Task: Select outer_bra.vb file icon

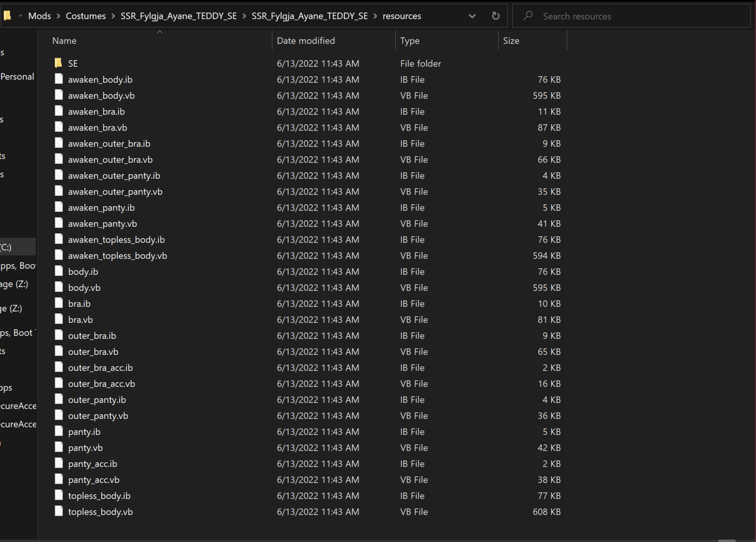Action: [x=59, y=351]
